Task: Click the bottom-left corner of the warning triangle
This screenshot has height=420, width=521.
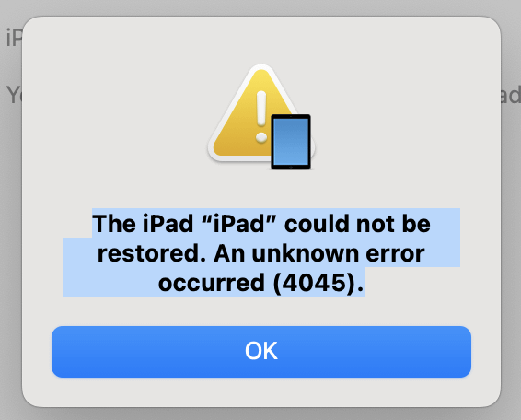Action: [x=216, y=154]
